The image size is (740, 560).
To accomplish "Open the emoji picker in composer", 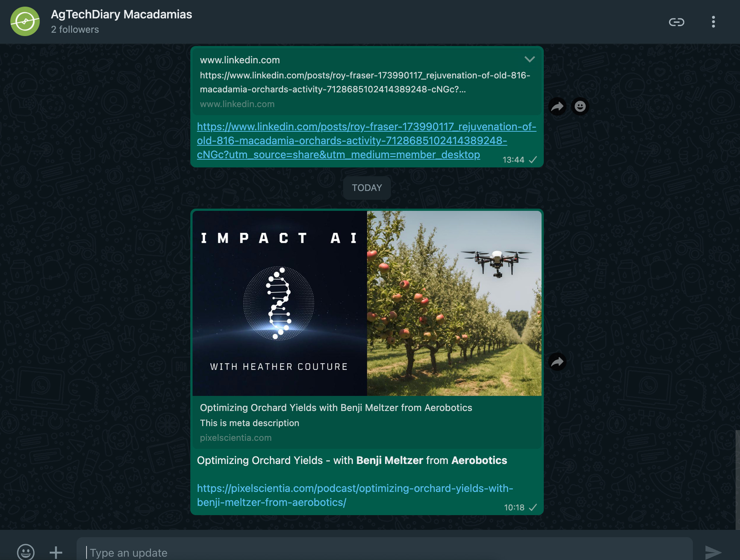I will (26, 552).
